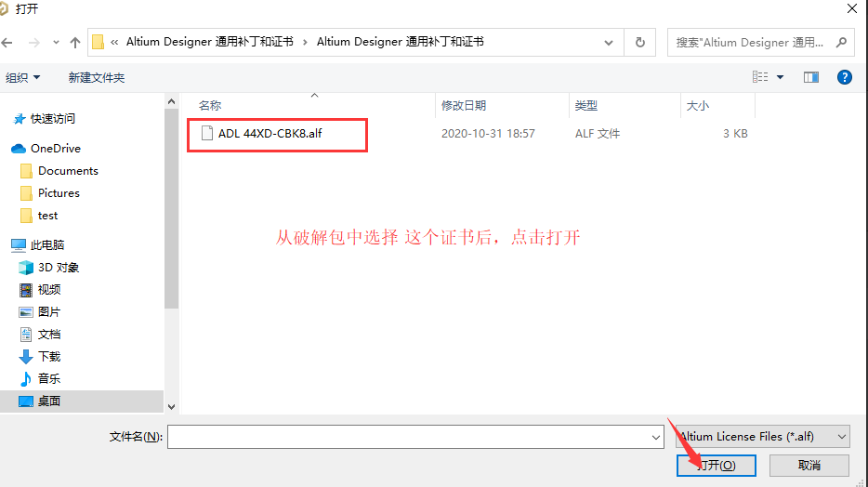Select 此电脑 in the sidebar
This screenshot has height=487, width=868.
pos(38,244)
